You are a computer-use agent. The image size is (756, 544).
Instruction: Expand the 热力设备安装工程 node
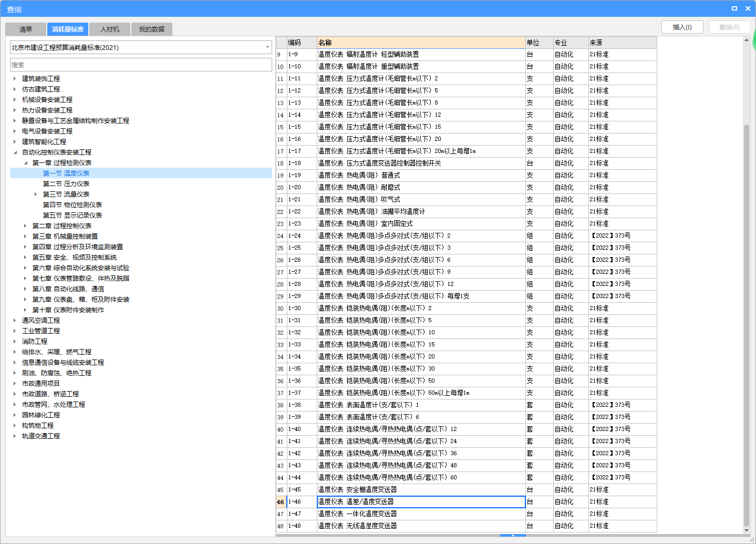point(15,110)
